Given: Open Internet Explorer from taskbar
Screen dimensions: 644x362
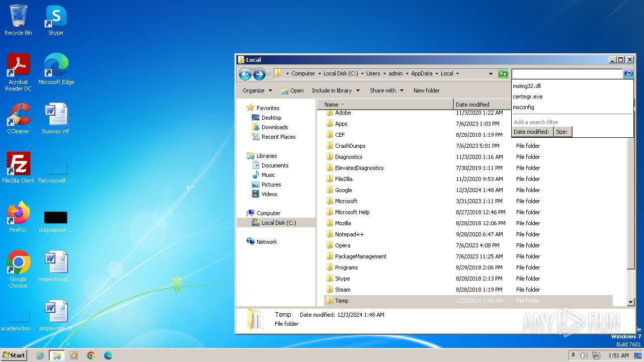Looking at the screenshot, I should pyautogui.click(x=40, y=355).
